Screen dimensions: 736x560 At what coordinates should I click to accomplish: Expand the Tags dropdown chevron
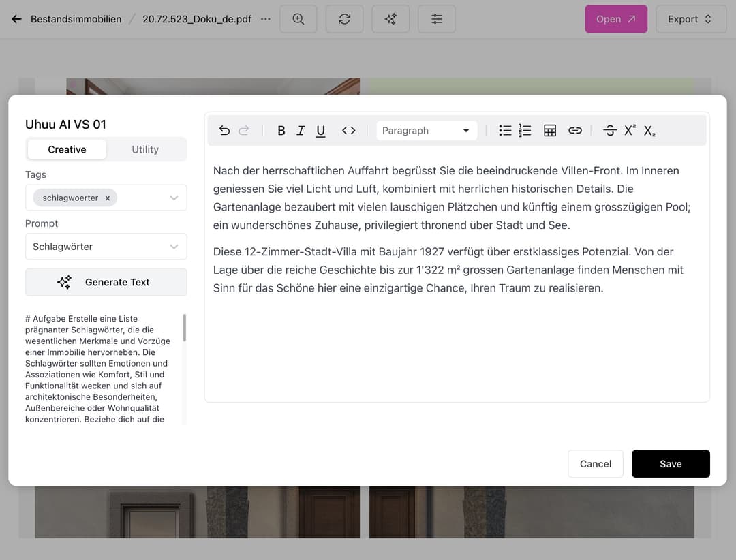coord(174,198)
